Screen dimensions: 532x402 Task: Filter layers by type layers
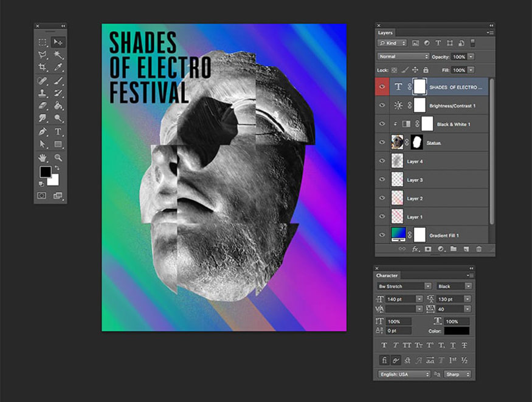pos(438,43)
